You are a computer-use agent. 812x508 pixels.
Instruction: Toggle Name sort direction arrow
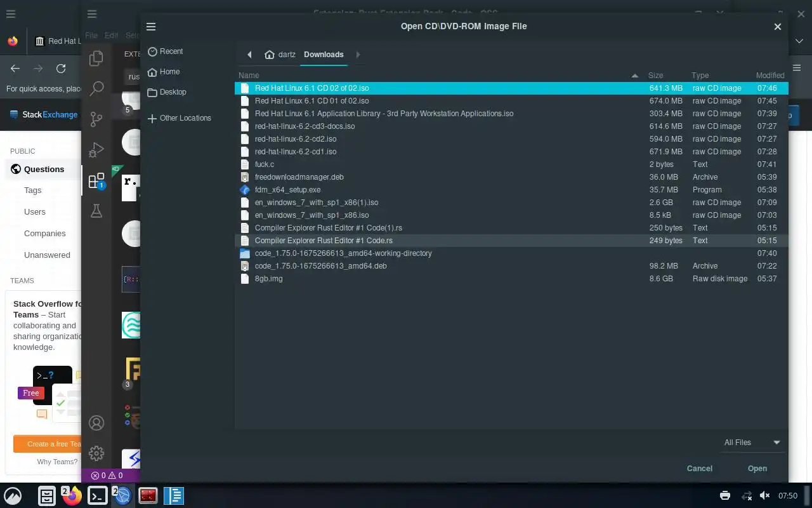[x=635, y=76]
